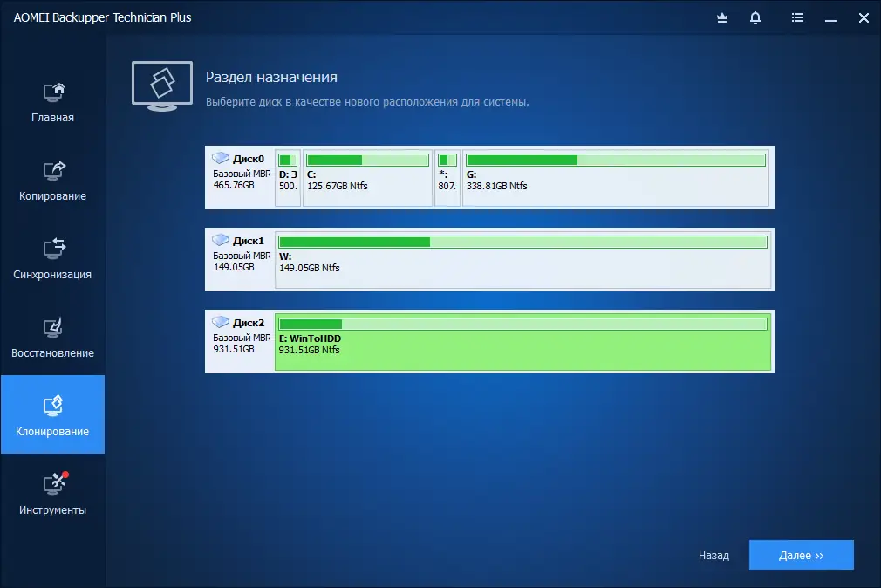Viewport: 881px width, 588px height.
Task: Click the Далее >> button
Action: 802,555
